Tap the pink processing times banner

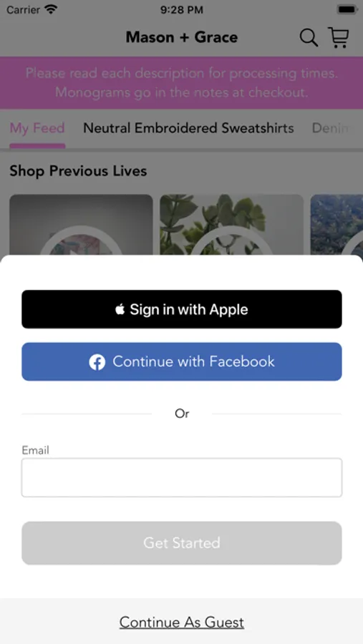pyautogui.click(x=182, y=82)
